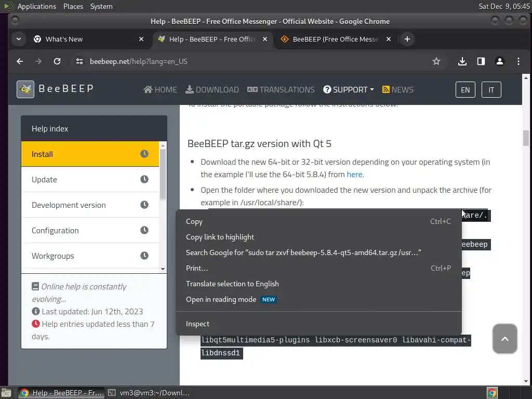Click Help index scroll up arrow
This screenshot has width=532, height=399.
tap(163, 145)
